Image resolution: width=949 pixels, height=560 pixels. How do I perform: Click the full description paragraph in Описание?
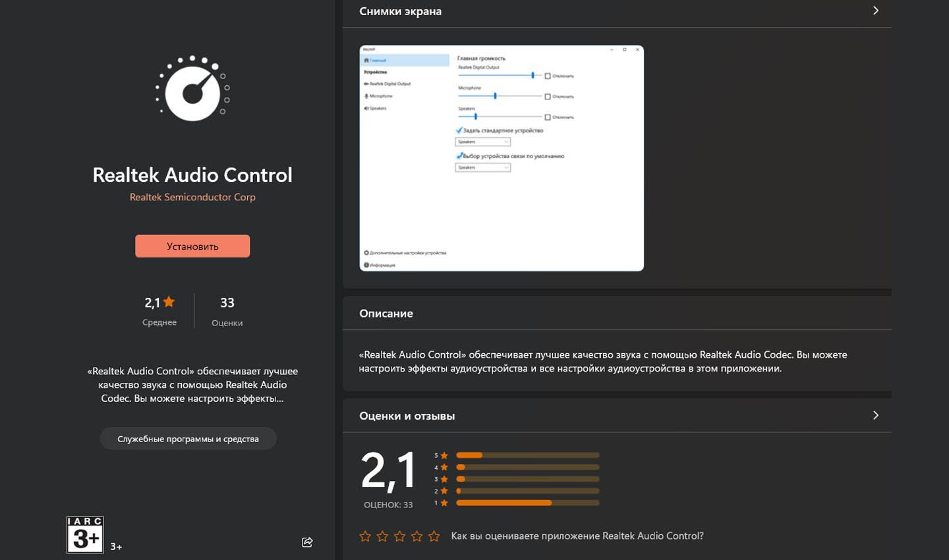603,361
